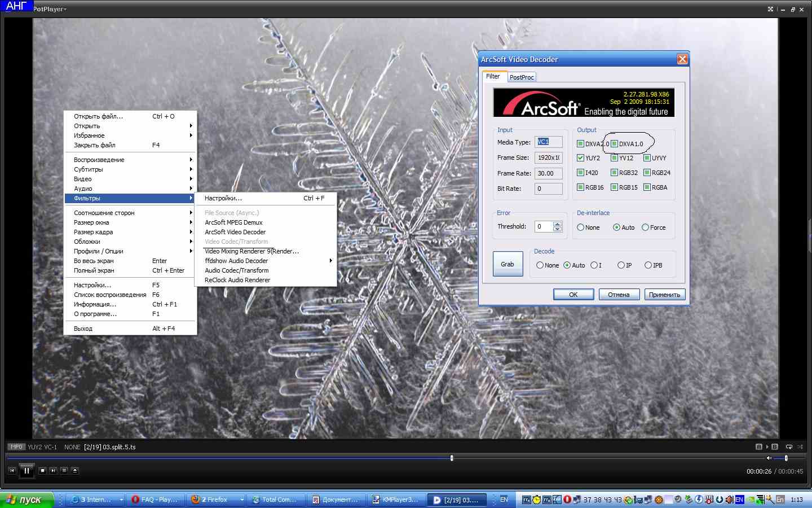Screen dimensions: 812x508
Task: Toggle the DXVA1.0 output checkbox
Action: tap(614, 143)
